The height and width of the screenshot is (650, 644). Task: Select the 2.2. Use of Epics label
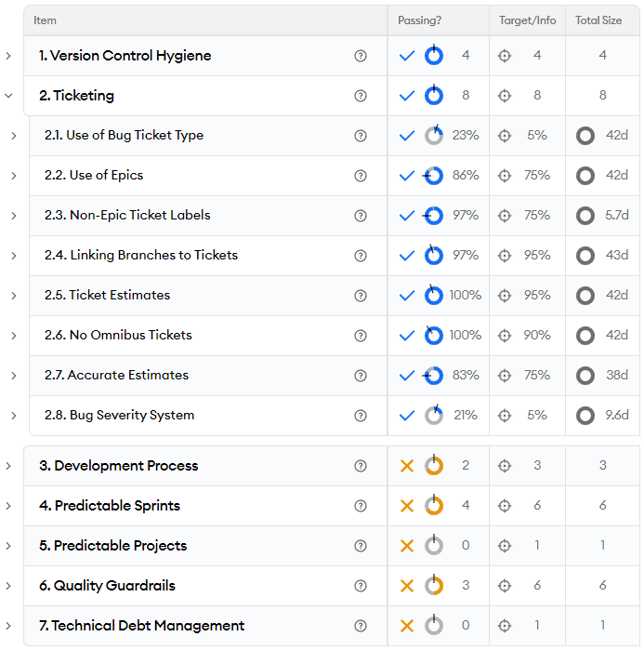click(x=94, y=176)
